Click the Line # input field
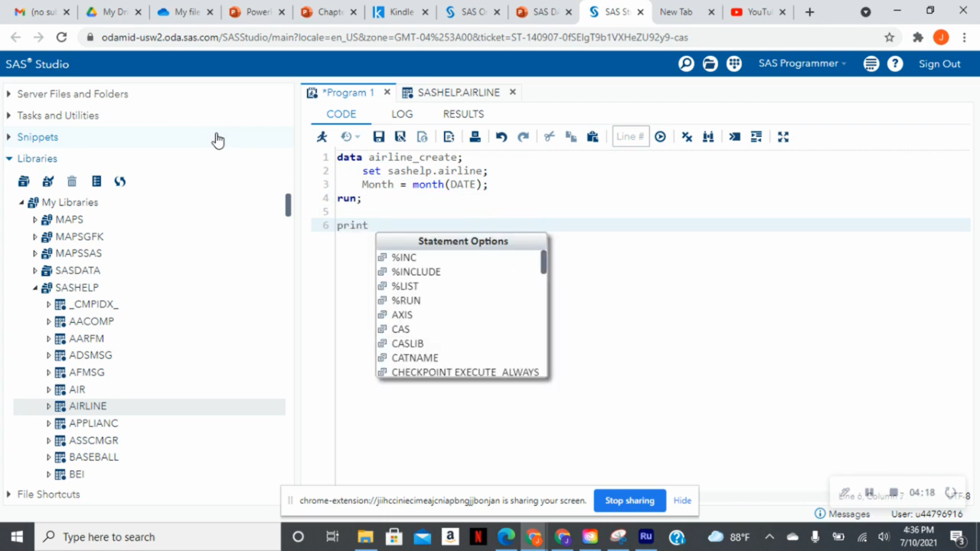The width and height of the screenshot is (980, 551). (x=631, y=136)
